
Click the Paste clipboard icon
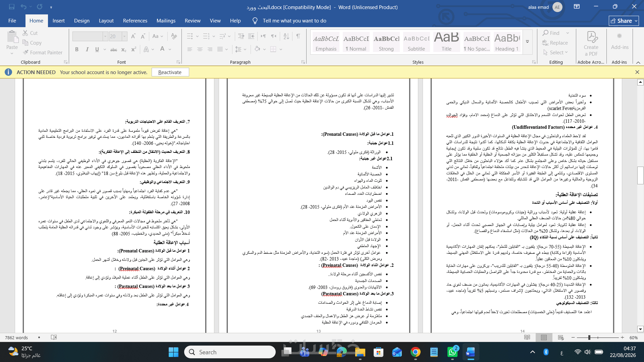coord(12,37)
